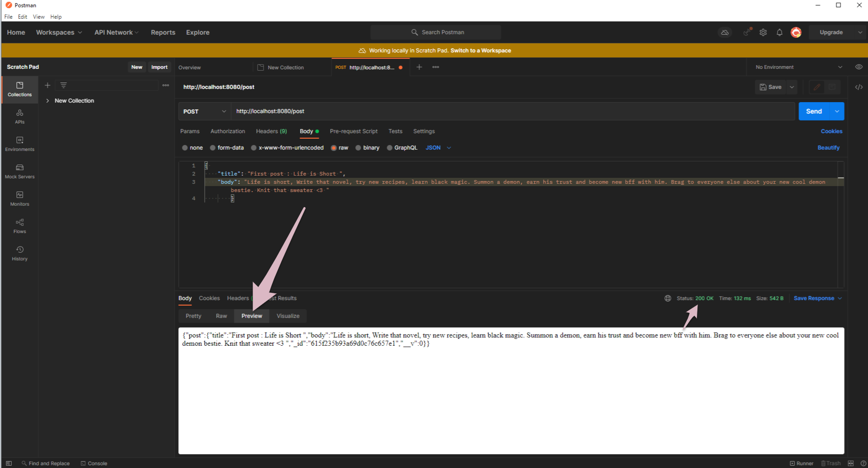Open the collections view more actions dots
The width and height of the screenshot is (868, 468).
click(166, 85)
